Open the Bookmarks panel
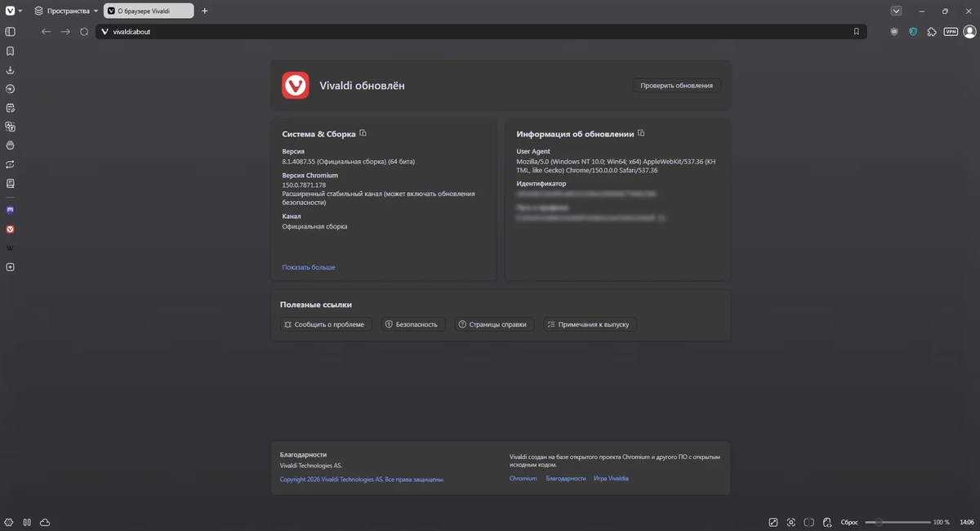Screen dimensions: 980x531 point(11,51)
